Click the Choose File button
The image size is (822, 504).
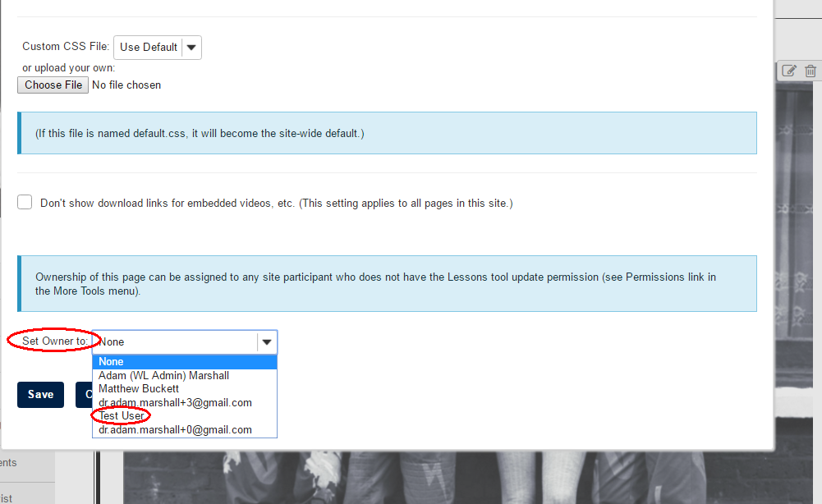click(53, 85)
